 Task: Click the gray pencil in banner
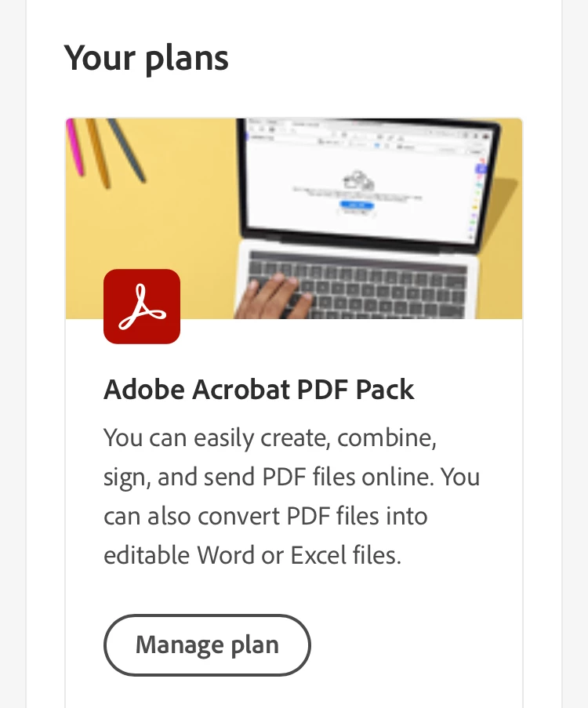126,151
